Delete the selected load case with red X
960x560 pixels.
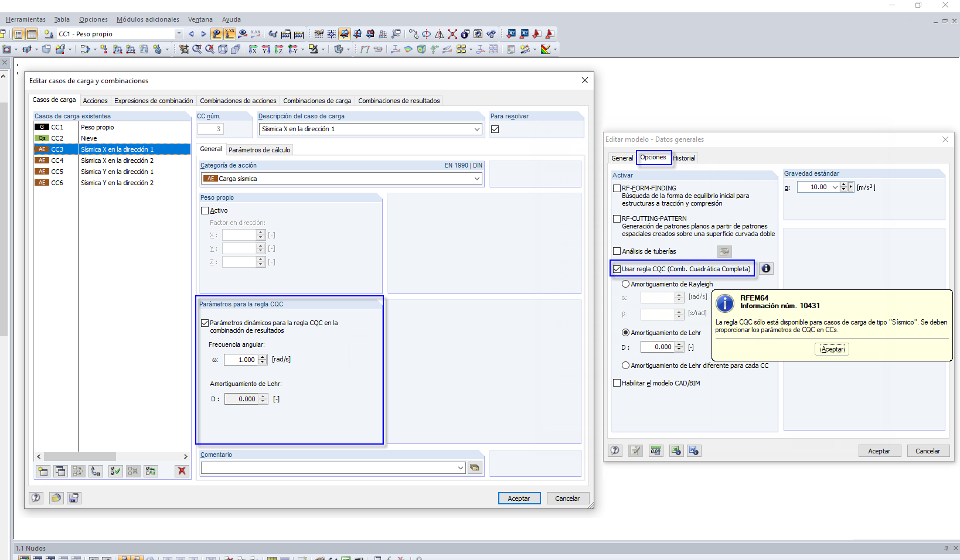point(182,471)
